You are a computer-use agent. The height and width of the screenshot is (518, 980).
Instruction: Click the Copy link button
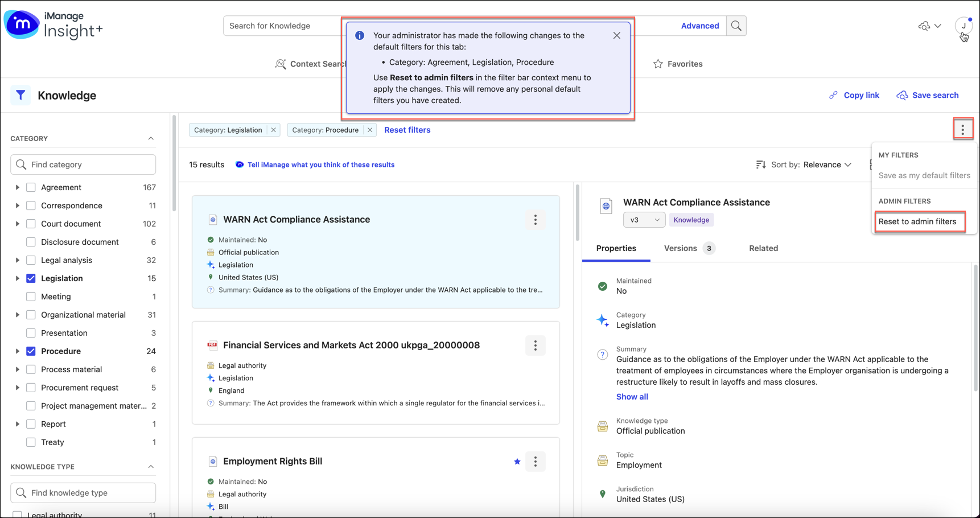coord(854,95)
